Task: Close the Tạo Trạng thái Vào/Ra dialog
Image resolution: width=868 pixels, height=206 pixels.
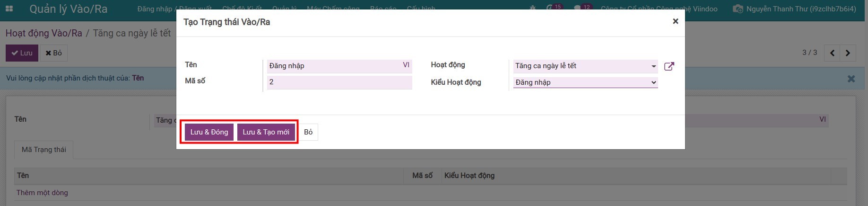Action: [x=675, y=21]
